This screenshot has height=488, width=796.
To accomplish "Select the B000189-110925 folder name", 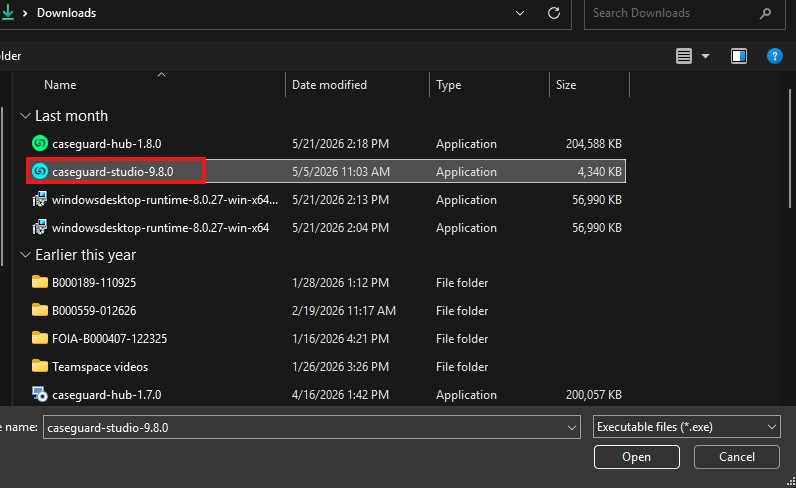I will (94, 282).
